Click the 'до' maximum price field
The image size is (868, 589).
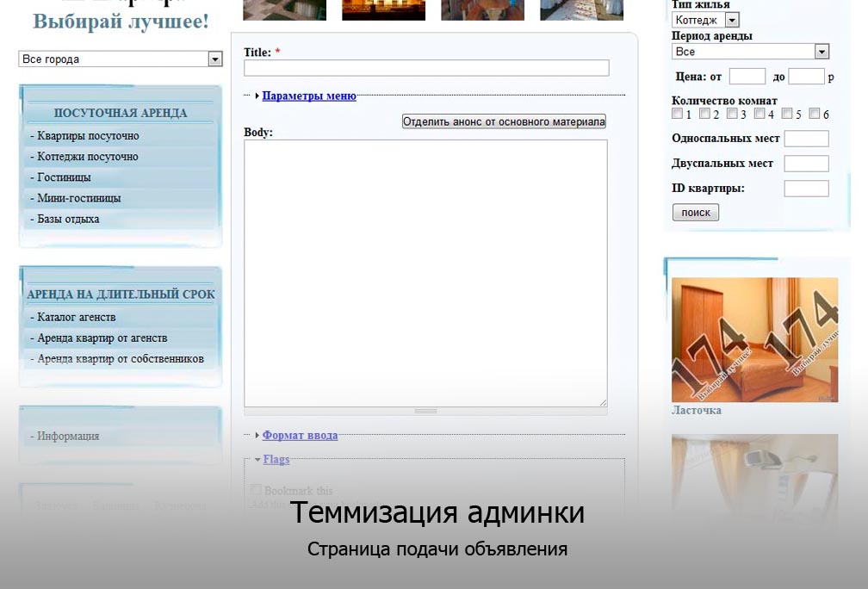[807, 77]
